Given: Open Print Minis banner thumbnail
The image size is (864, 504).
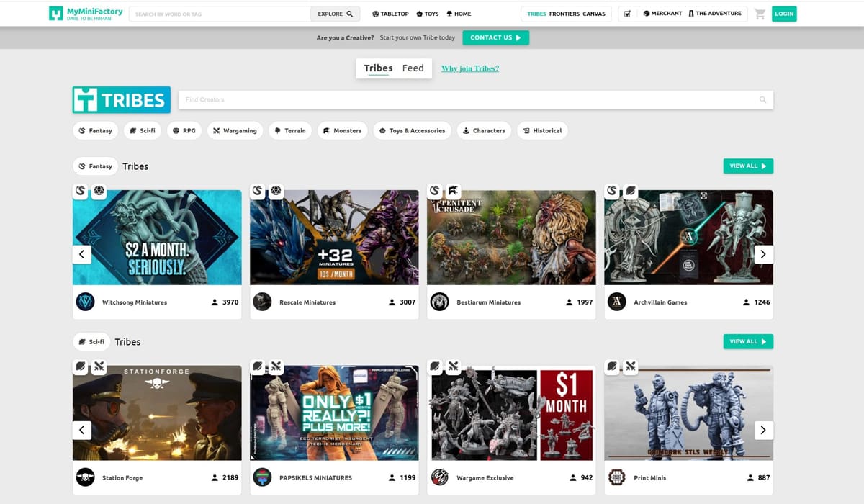Looking at the screenshot, I should click(x=688, y=413).
